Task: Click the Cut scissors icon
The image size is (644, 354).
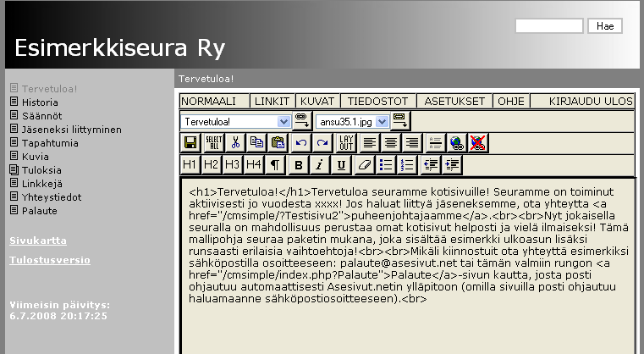Action: click(235, 142)
